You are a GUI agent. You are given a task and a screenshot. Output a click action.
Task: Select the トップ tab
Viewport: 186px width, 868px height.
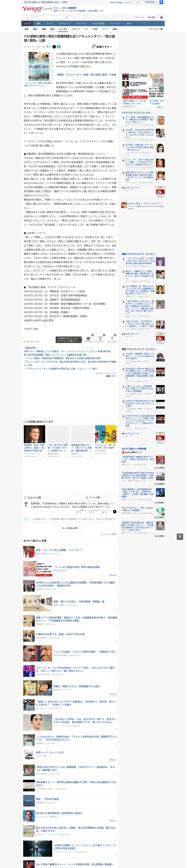click(27, 24)
